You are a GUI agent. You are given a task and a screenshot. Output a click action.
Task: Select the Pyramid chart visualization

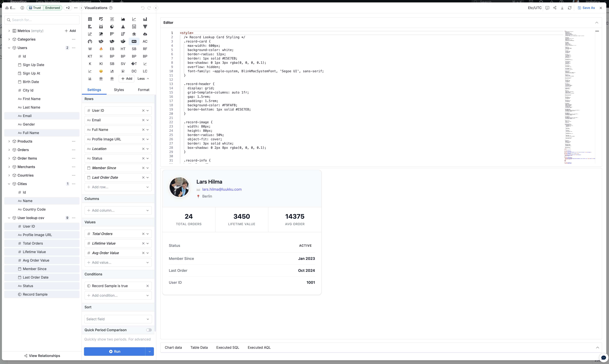pos(123,26)
